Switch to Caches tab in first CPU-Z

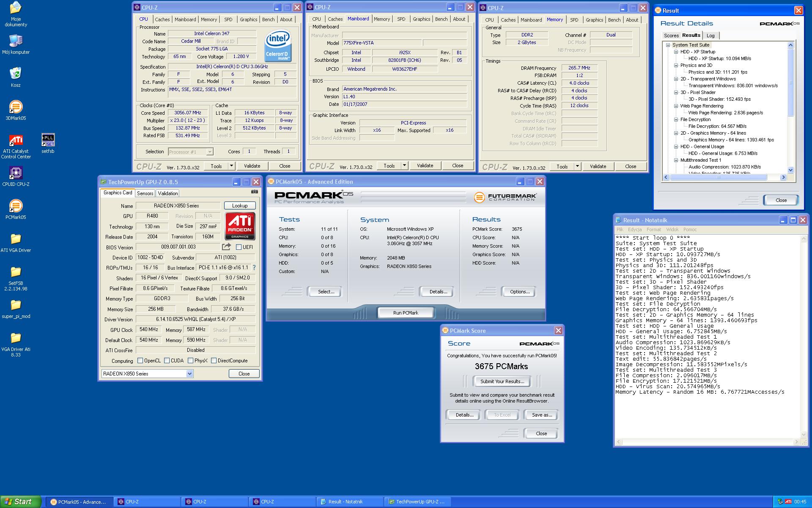(x=162, y=19)
